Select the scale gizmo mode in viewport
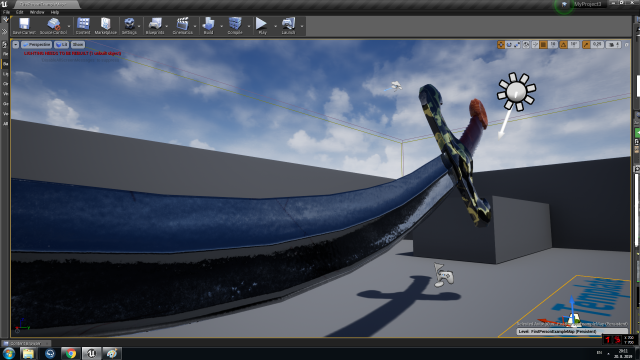 pos(517,44)
